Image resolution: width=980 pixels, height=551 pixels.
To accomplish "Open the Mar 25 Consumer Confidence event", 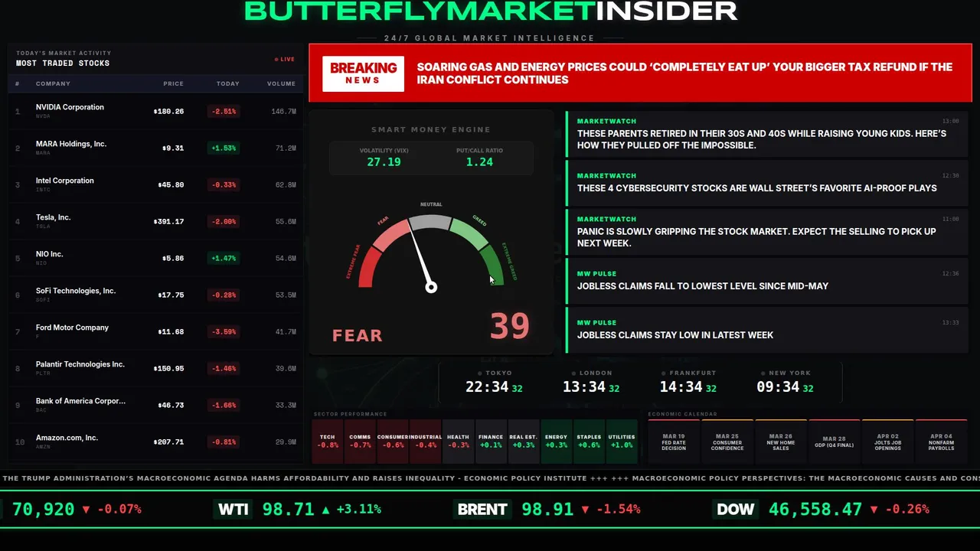I will pyautogui.click(x=727, y=442).
